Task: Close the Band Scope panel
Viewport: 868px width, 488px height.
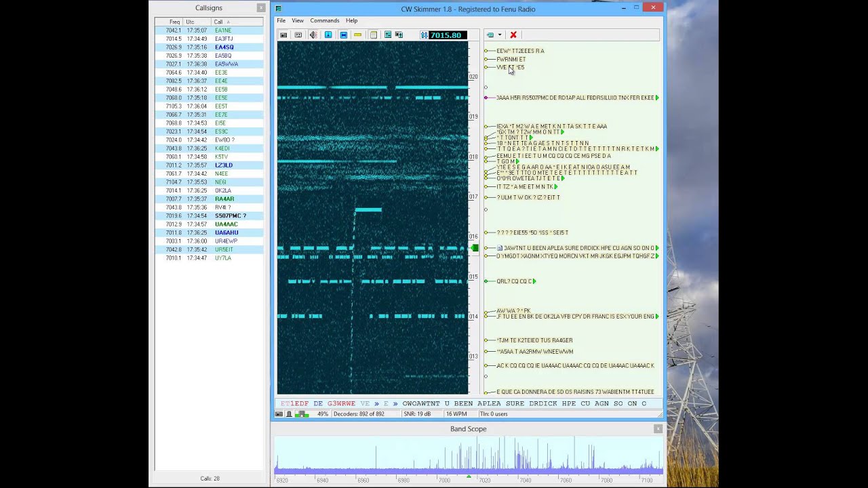Action: [658, 429]
